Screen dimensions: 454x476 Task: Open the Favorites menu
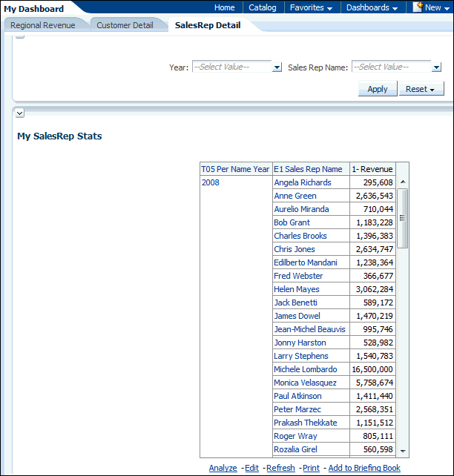[x=311, y=7]
